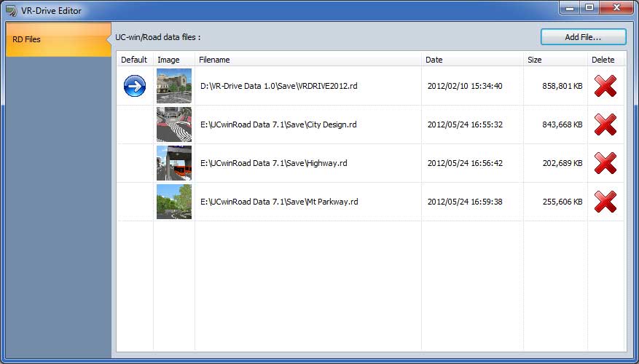
Task: Maximize the VR-Drive Editor window
Action: 589,7
